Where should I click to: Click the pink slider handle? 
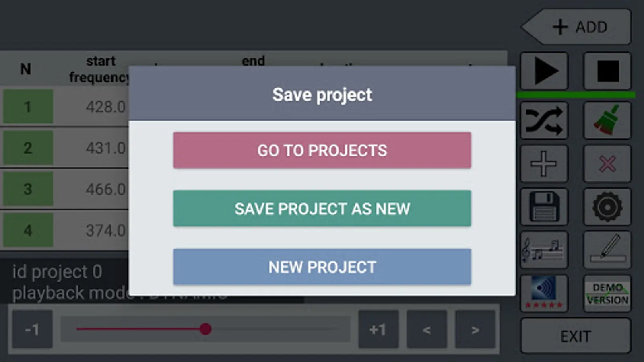point(206,329)
